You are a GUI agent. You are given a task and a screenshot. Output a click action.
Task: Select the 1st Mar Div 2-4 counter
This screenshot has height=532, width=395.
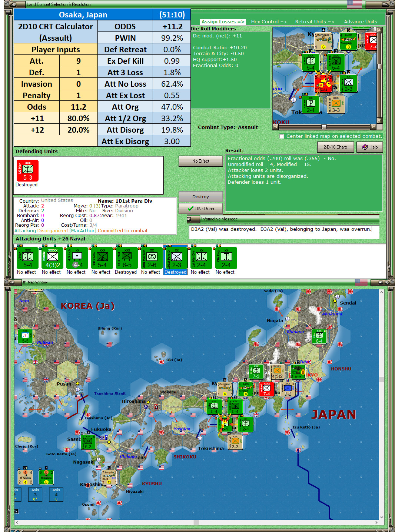(200, 258)
